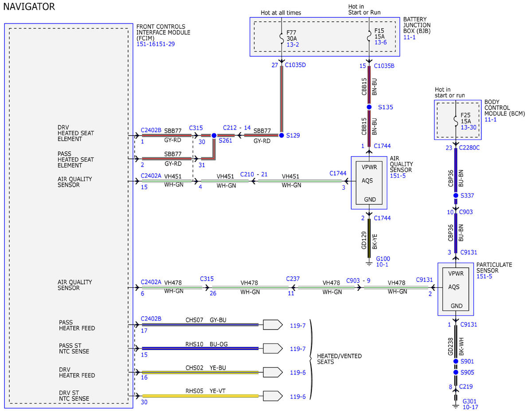
Task: Click the C212 - 14 connector link
Action: [237, 127]
